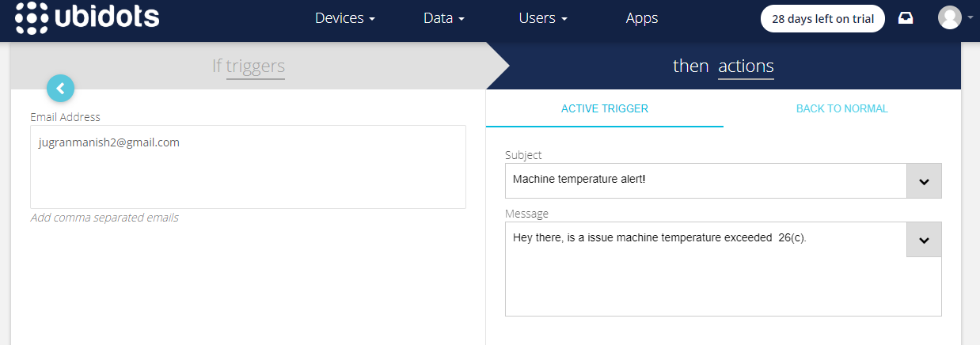Screen dimensions: 980x345
Task: Select the then actions step
Action: click(724, 66)
